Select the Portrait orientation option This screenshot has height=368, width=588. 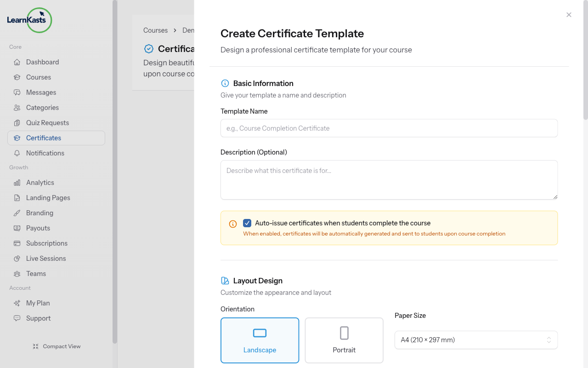pyautogui.click(x=344, y=340)
